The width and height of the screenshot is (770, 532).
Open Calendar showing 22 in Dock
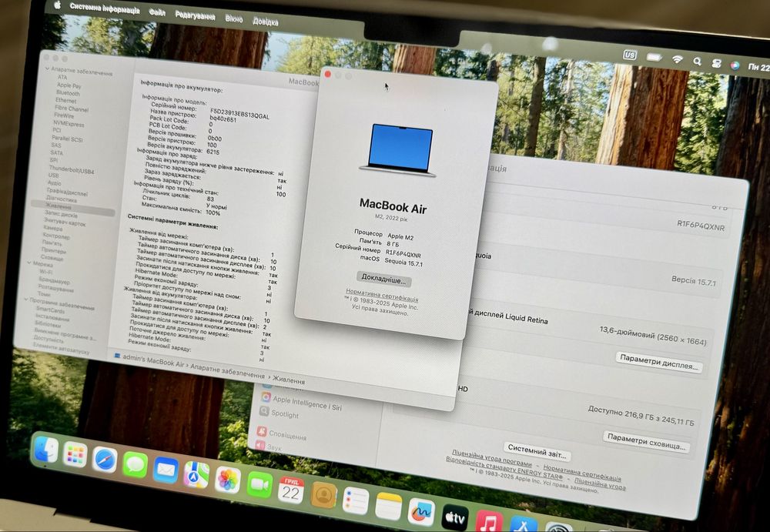291,490
